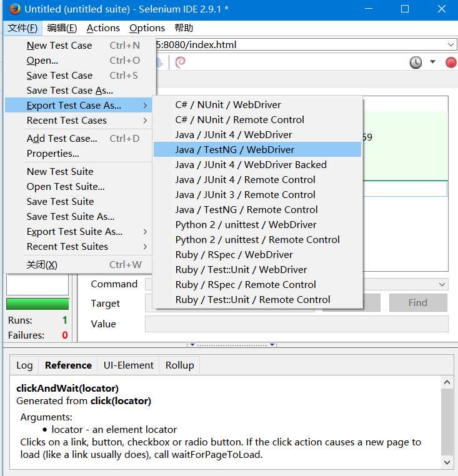The height and width of the screenshot is (476, 458).
Task: Select Save Test Suite
Action: [78, 202]
